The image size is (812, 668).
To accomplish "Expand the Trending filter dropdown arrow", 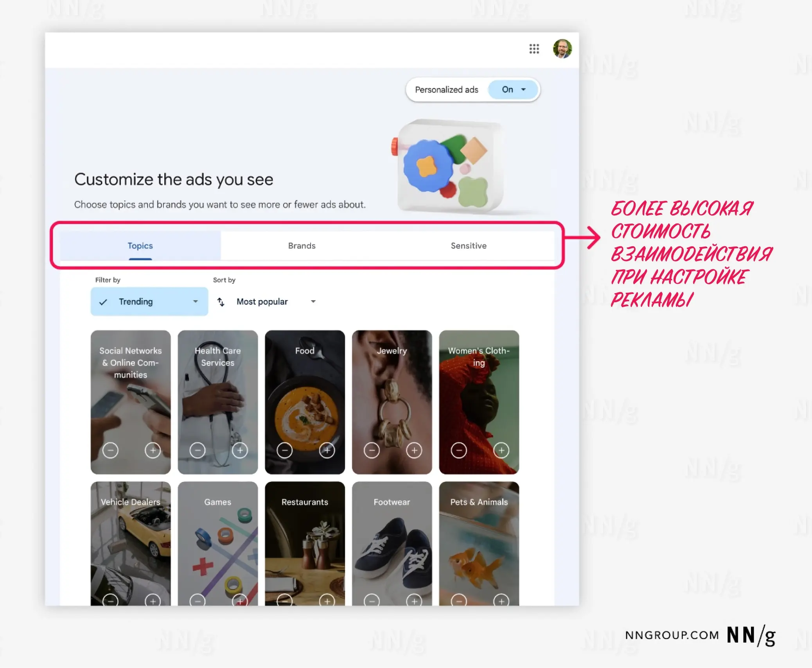I will point(196,301).
